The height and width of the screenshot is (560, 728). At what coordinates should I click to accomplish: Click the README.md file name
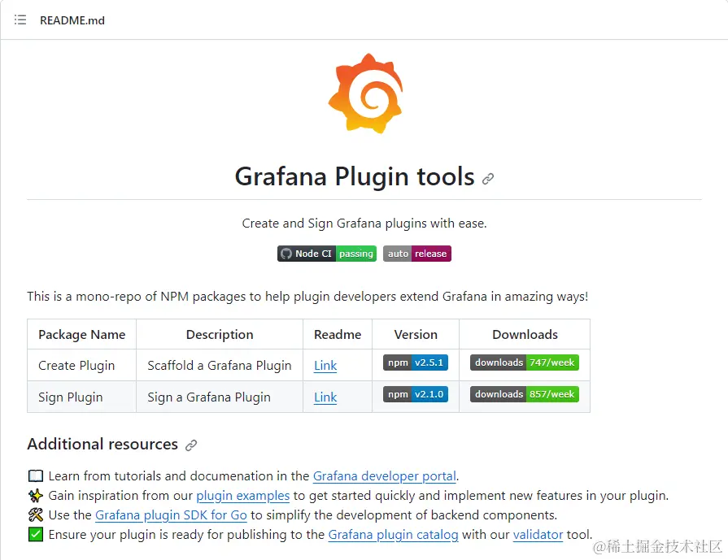(72, 20)
